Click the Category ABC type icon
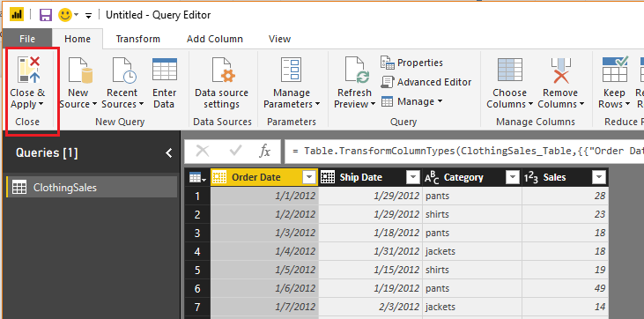 click(x=432, y=178)
